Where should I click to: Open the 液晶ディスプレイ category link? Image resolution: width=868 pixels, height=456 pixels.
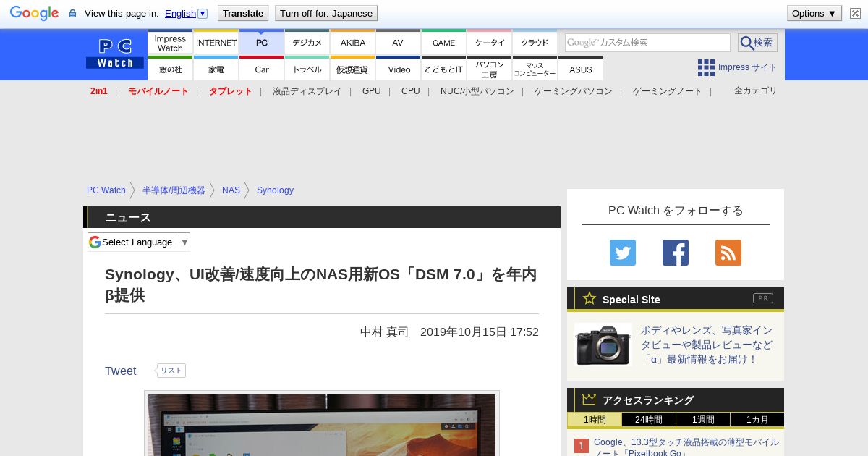coord(307,91)
